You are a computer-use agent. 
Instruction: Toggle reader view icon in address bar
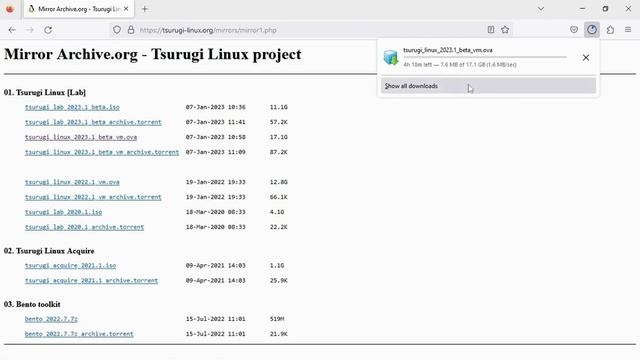tap(491, 29)
